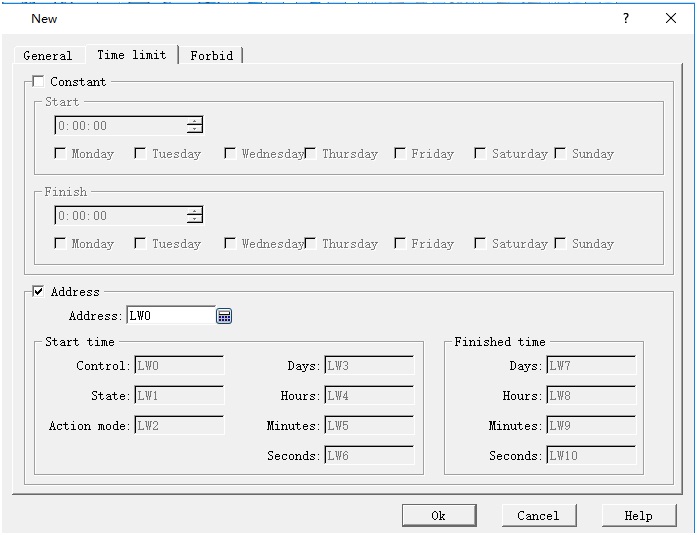
Task: Select the Time limit tab
Action: click(x=131, y=55)
